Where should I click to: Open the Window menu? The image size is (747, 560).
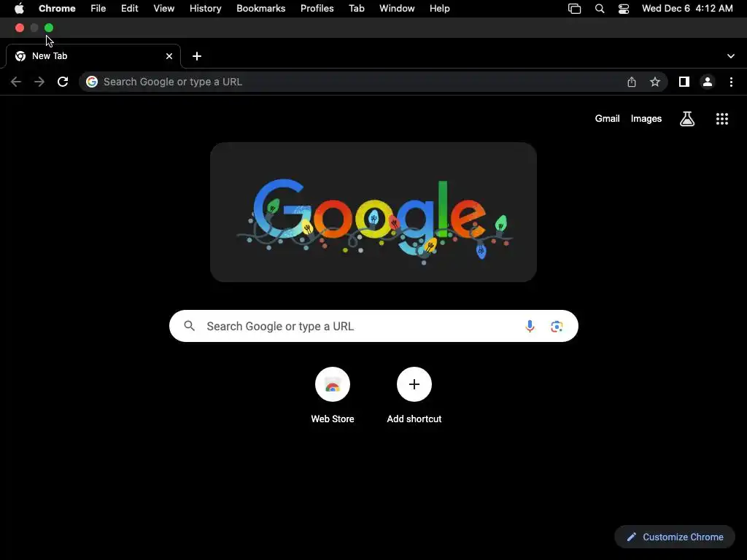click(397, 9)
